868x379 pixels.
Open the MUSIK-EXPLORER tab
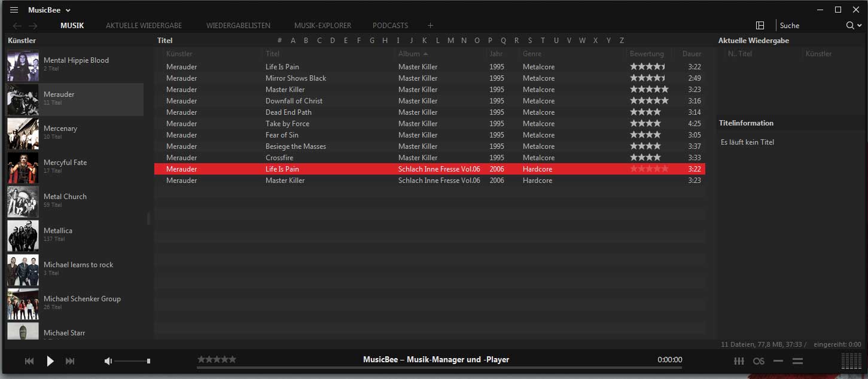tap(322, 26)
